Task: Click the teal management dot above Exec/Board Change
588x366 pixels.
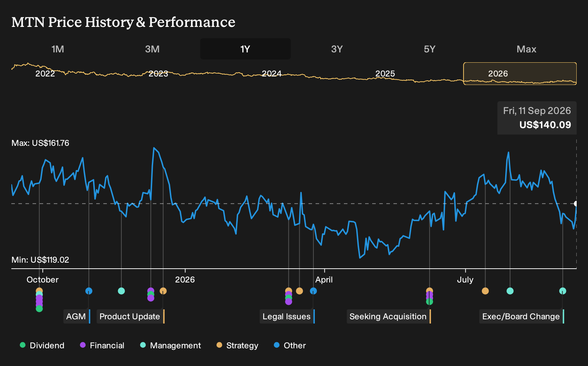Action: [563, 291]
